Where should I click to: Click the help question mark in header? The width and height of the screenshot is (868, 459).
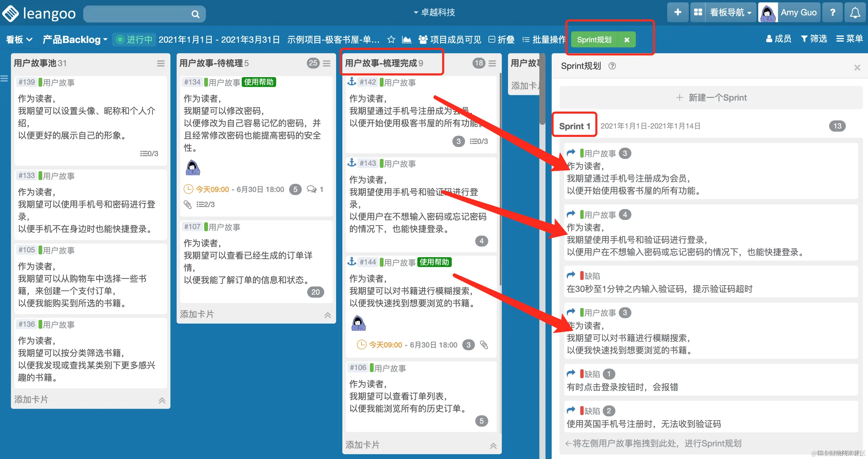833,13
